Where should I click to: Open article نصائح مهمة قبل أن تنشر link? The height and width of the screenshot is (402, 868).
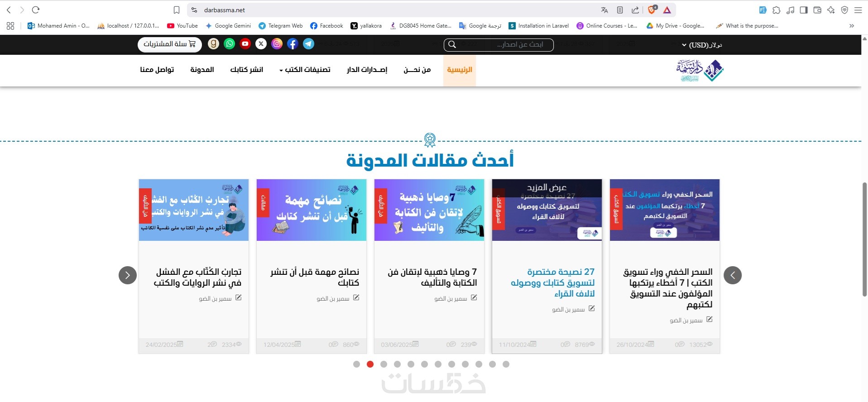coord(315,277)
